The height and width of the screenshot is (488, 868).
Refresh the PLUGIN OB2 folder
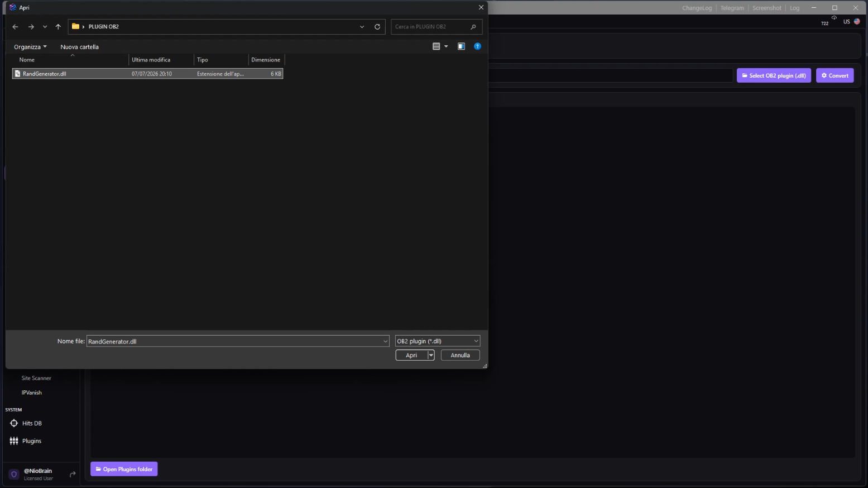(377, 27)
